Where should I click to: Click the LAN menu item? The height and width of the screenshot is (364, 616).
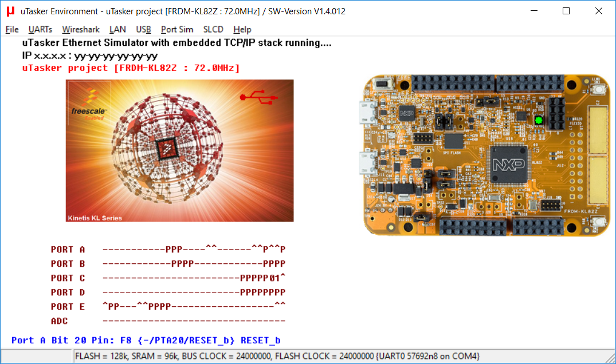click(x=117, y=29)
